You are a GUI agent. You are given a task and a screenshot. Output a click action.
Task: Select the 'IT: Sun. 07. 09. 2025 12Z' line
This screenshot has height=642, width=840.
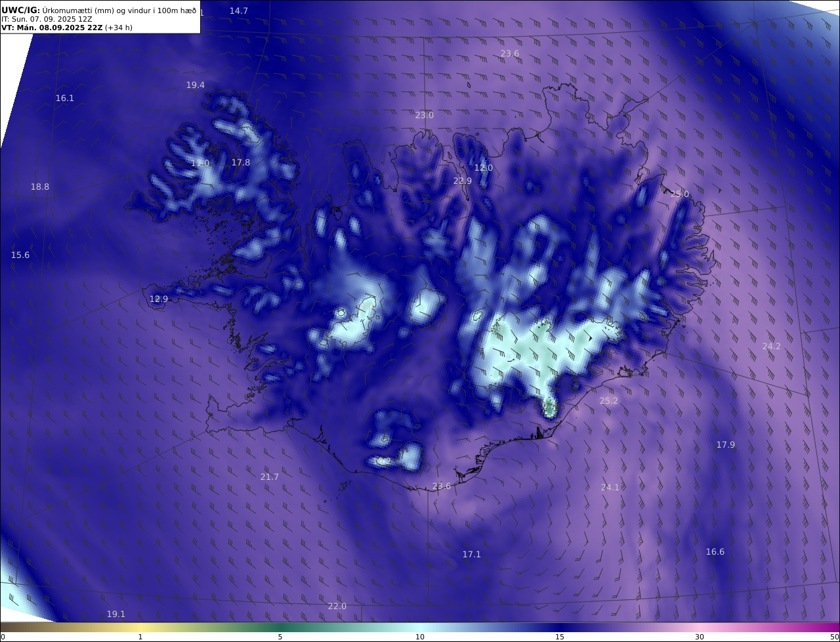46,19
